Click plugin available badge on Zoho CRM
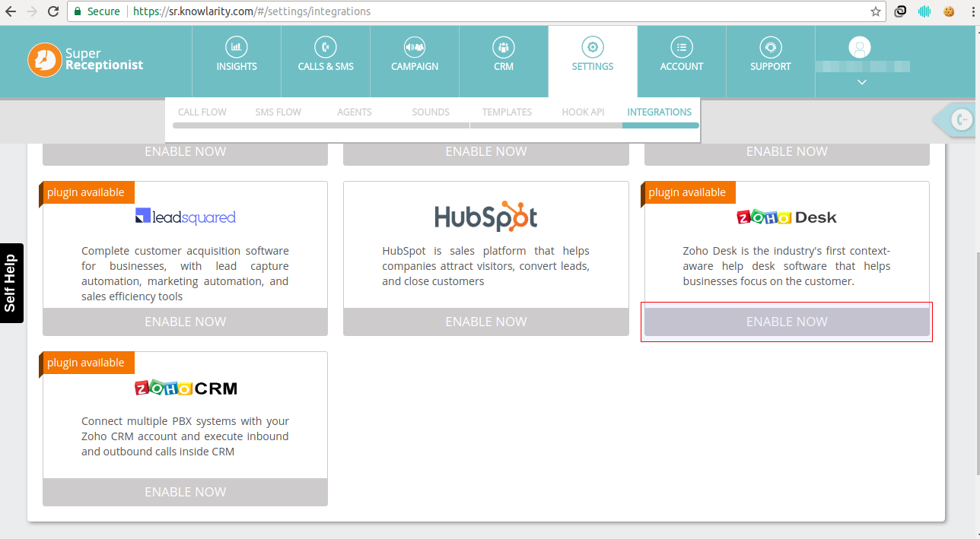980x539 pixels. click(x=86, y=363)
